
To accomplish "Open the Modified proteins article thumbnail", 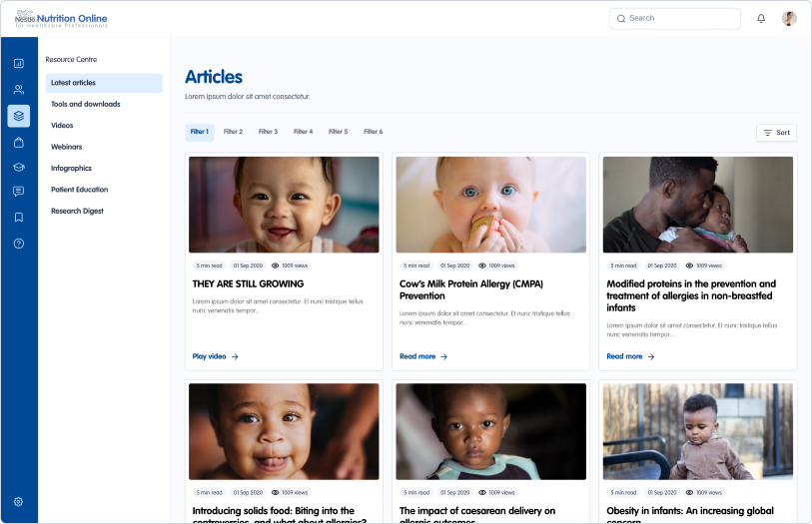I will coord(698,204).
